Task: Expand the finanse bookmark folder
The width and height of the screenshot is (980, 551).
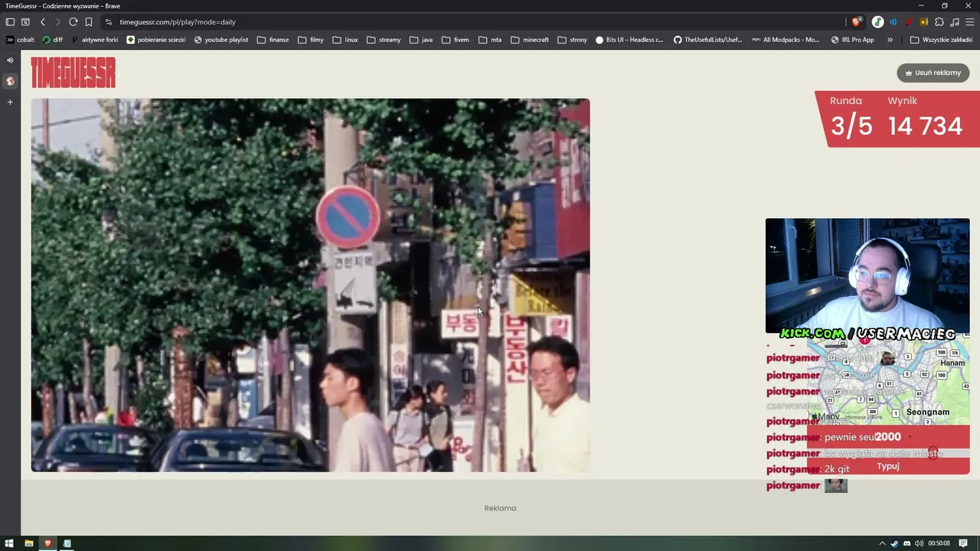Action: coord(273,40)
